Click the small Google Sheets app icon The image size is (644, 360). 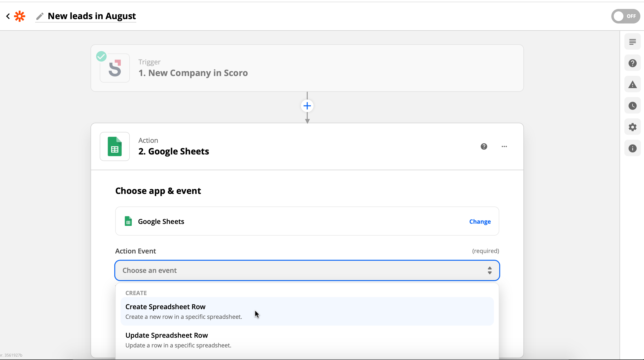coord(128,221)
